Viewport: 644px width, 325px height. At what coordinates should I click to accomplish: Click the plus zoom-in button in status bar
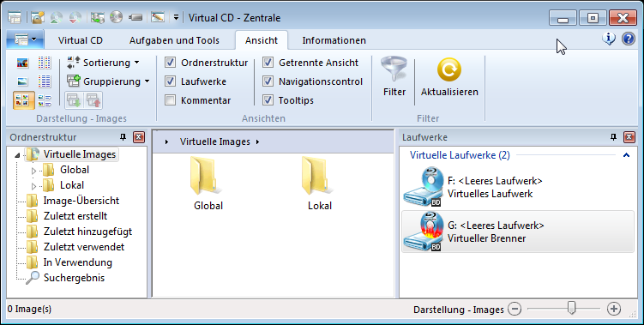614,309
